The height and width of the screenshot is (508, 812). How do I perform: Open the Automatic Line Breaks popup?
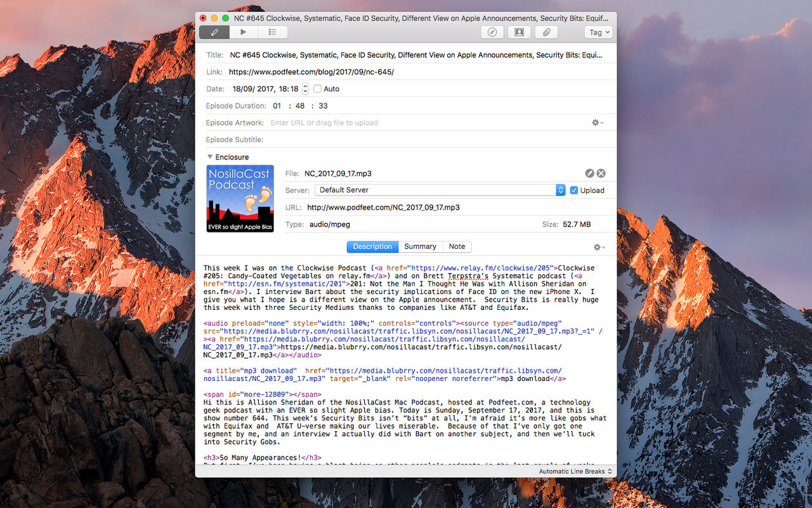[x=575, y=472]
